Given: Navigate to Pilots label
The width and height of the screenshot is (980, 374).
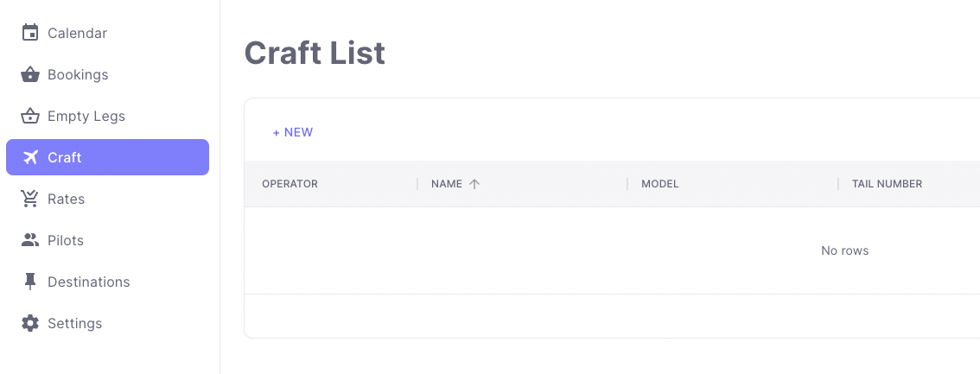Looking at the screenshot, I should [x=66, y=240].
